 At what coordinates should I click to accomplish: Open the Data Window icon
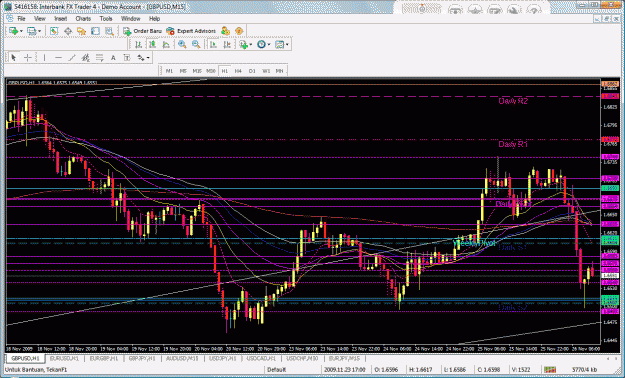(68, 31)
